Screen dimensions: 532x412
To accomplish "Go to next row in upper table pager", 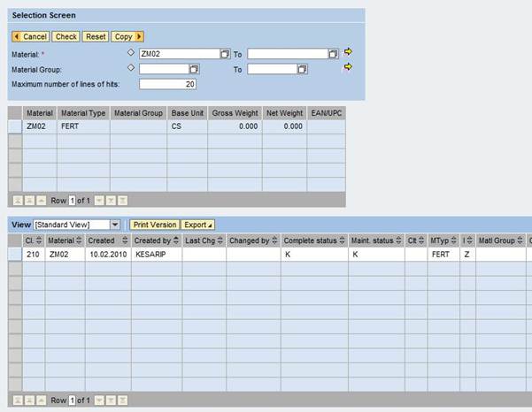I will (99, 201).
